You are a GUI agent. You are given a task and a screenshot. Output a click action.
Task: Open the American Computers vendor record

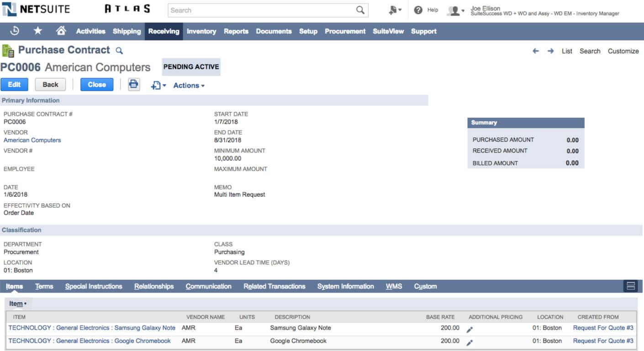coord(32,140)
